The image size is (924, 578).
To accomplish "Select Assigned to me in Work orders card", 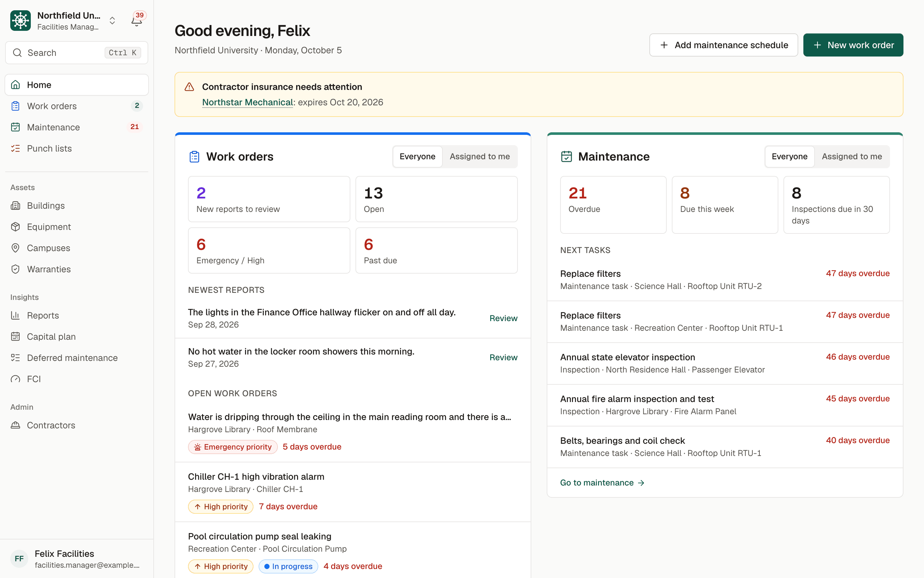I will 480,156.
